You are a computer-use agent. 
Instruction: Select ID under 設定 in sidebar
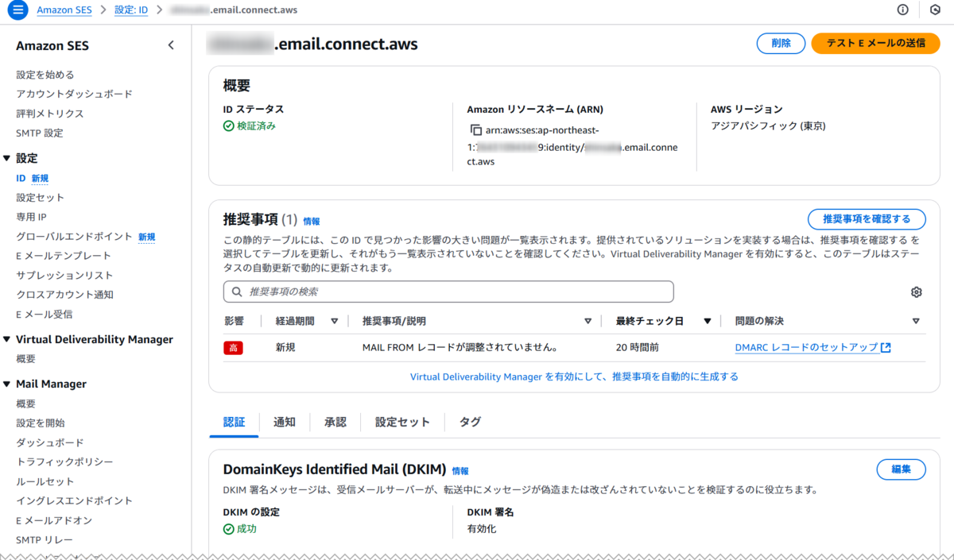click(x=21, y=178)
